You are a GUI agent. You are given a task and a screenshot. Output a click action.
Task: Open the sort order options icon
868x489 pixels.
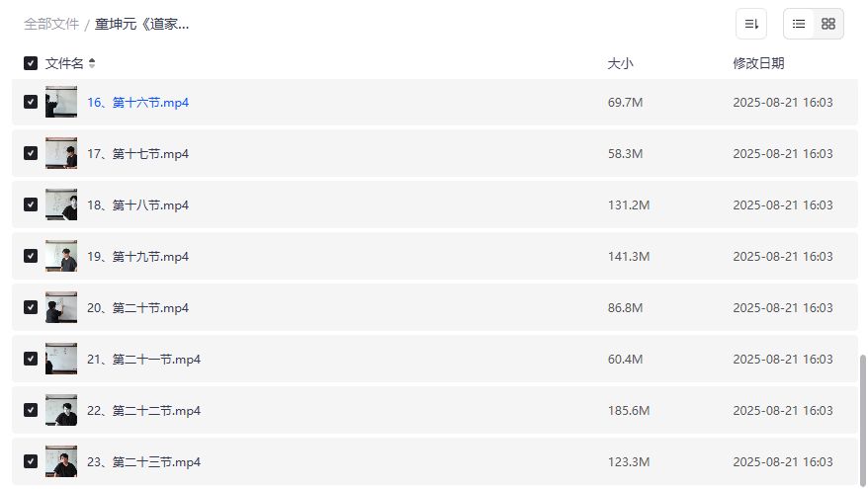(751, 24)
